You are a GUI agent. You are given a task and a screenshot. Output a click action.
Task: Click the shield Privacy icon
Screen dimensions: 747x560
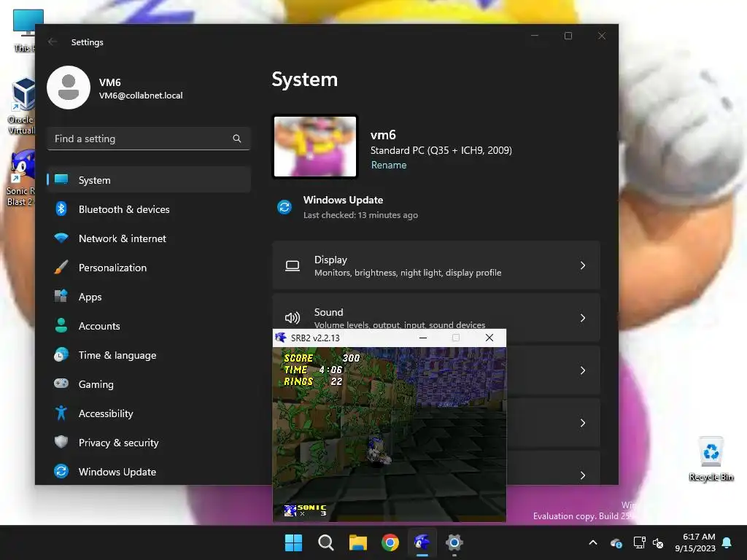click(x=61, y=442)
